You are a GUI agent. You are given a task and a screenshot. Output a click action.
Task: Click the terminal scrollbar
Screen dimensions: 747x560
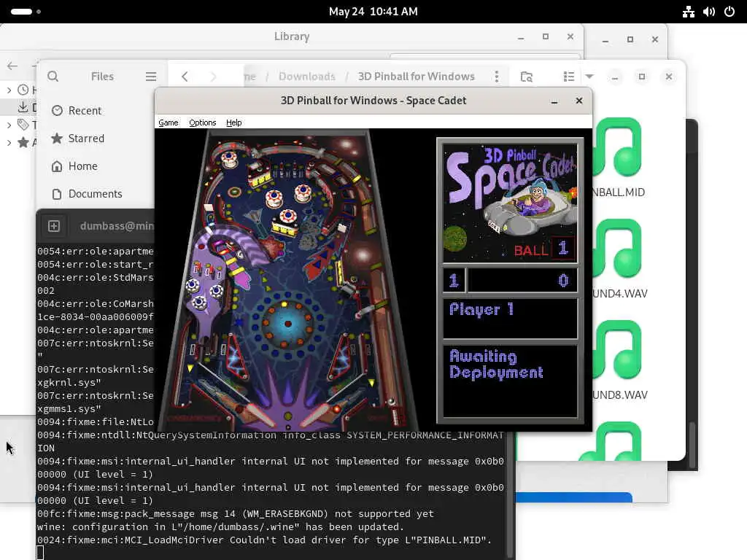pyautogui.click(x=510, y=495)
